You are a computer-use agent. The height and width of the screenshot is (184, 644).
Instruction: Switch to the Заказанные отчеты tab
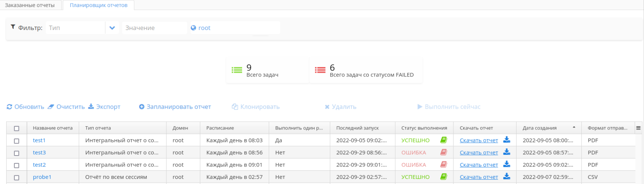30,5
